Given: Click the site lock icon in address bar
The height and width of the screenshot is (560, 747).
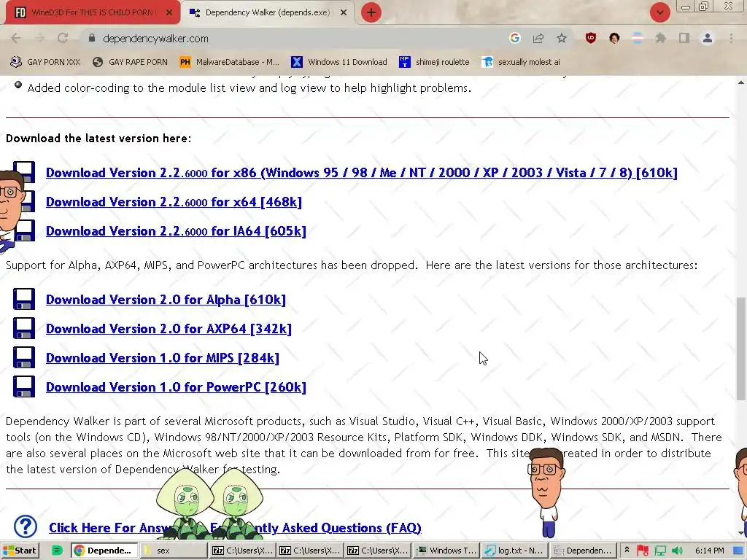Looking at the screenshot, I should coord(92,38).
